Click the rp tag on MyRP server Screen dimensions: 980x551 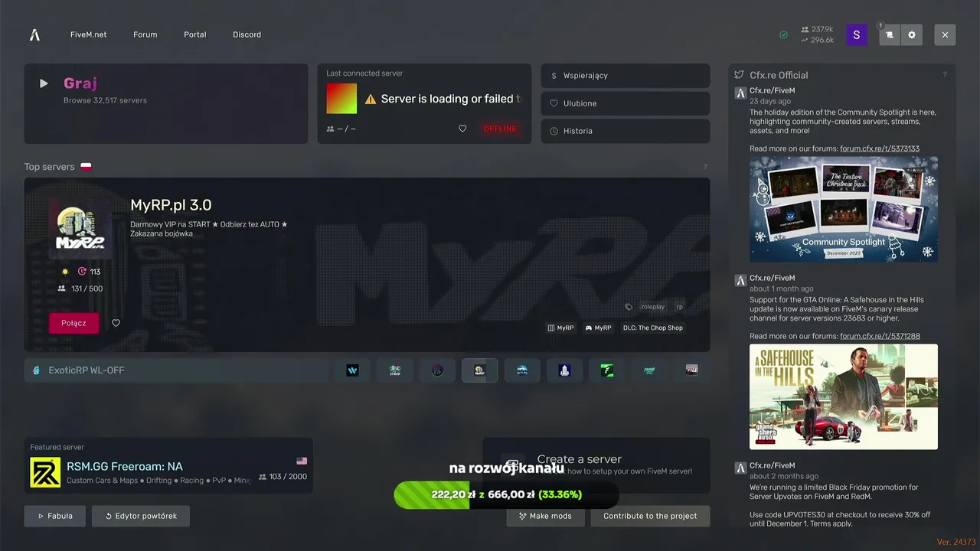[x=679, y=307]
